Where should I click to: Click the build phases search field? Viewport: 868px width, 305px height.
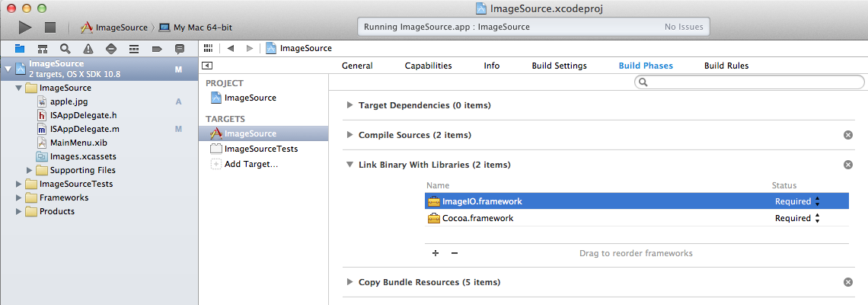(749, 82)
